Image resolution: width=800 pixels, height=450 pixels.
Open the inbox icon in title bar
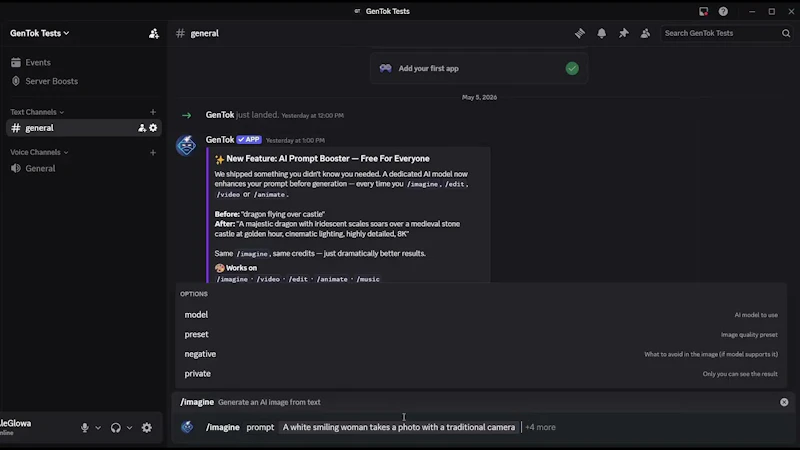[x=704, y=11]
